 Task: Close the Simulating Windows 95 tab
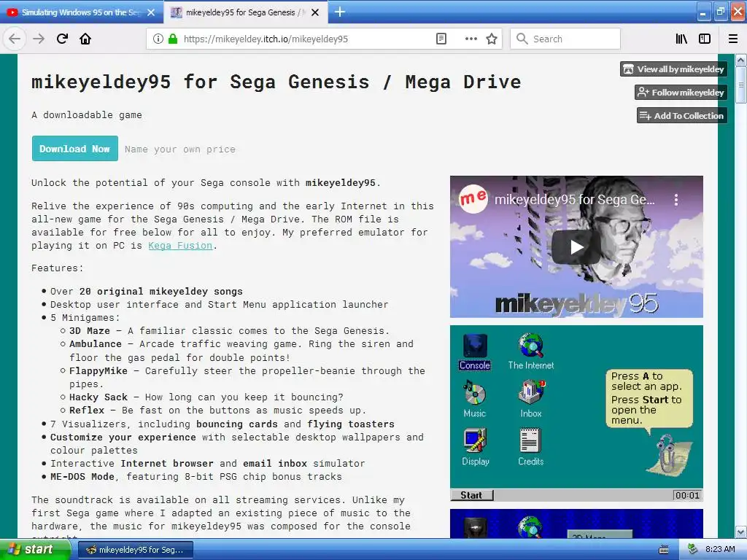coord(151,12)
